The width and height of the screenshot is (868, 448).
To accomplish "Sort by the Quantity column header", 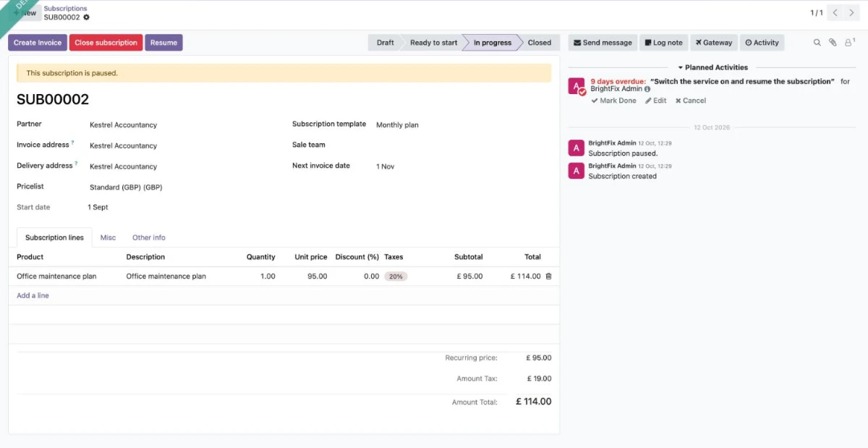I will point(260,257).
